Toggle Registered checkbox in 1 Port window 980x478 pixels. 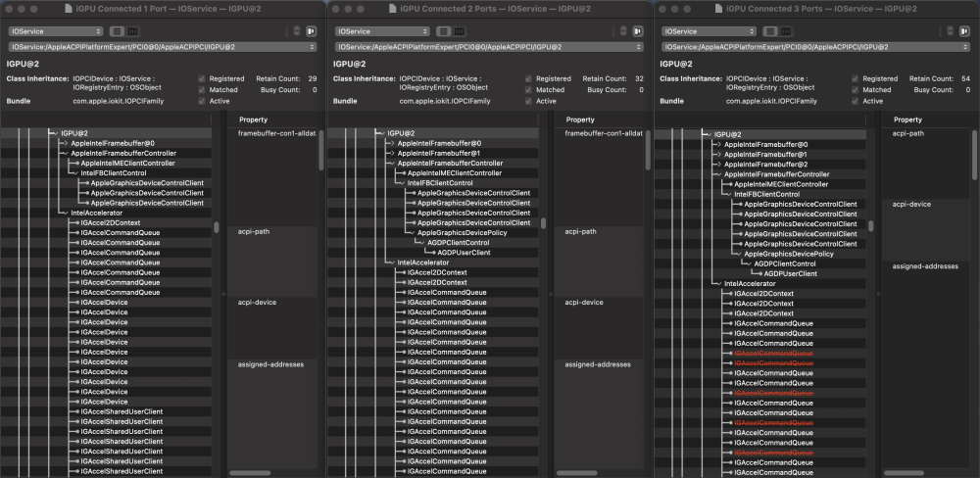coord(201,78)
